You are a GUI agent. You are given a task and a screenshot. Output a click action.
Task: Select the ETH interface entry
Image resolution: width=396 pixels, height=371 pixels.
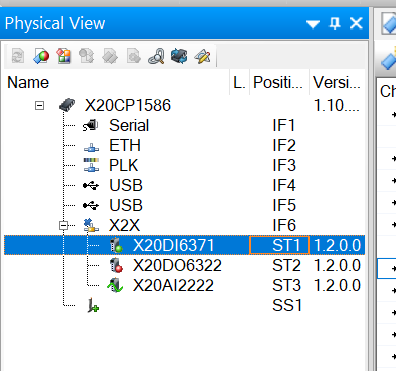pos(184,146)
